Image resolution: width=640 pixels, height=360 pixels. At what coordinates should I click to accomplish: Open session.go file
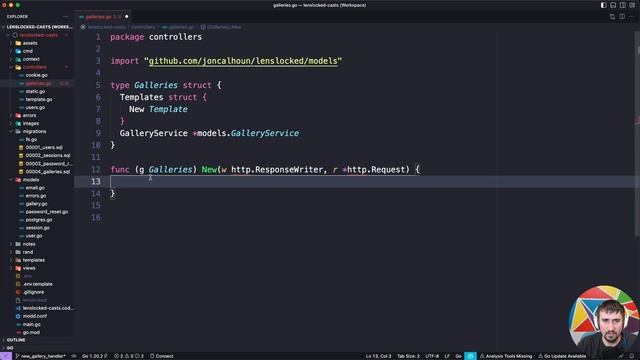click(38, 228)
